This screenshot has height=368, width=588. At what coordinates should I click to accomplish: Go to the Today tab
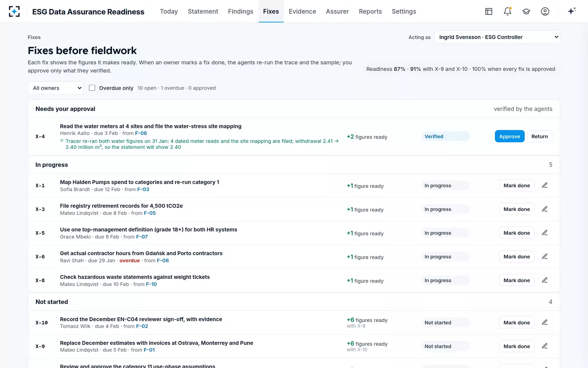pos(169,11)
